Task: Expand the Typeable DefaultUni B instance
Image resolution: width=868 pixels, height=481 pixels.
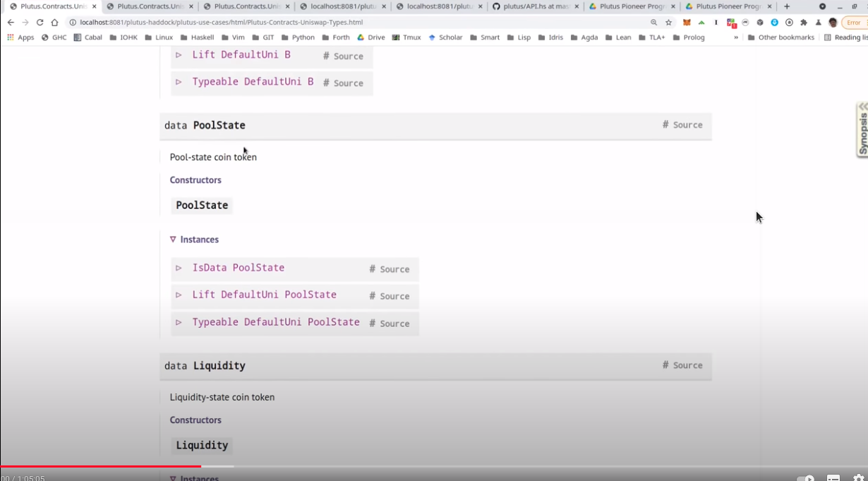Action: pos(179,82)
